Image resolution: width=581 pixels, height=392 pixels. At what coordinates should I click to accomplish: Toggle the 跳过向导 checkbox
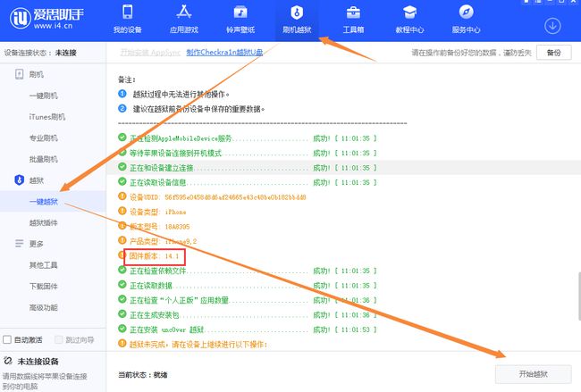coord(58,339)
